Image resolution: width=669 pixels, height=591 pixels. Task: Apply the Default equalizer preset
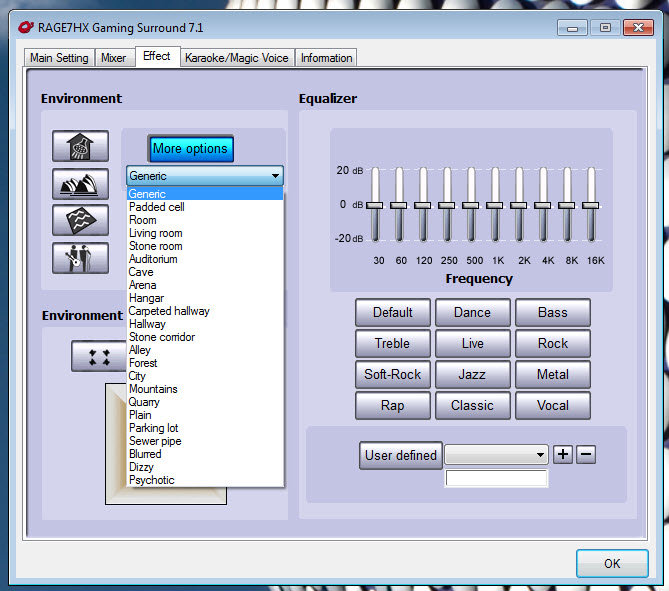click(x=393, y=312)
